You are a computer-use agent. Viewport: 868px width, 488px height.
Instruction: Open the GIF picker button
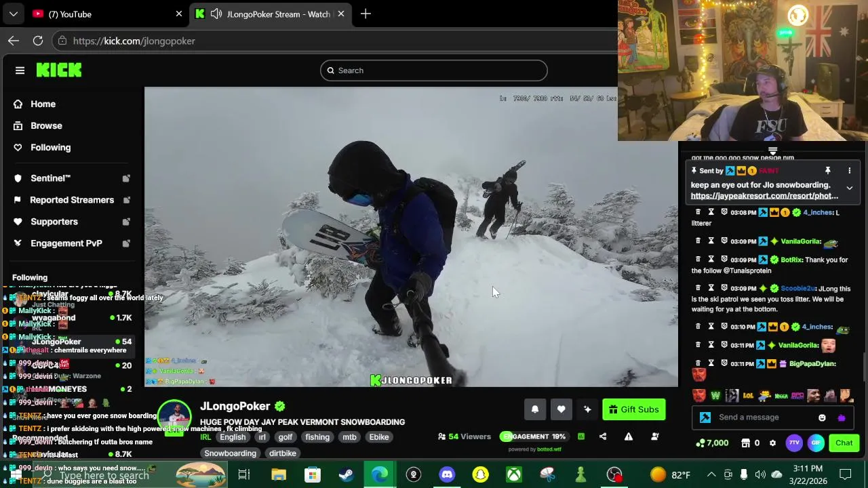click(816, 443)
